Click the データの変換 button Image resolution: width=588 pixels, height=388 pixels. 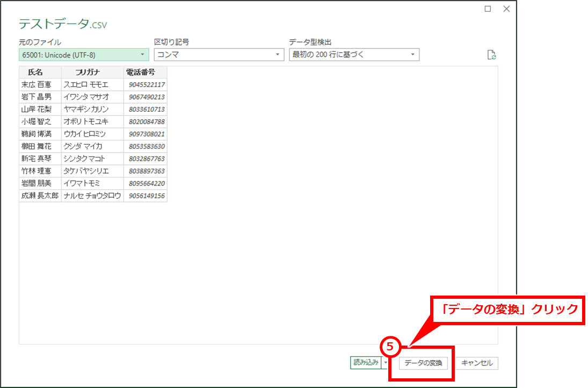(423, 363)
